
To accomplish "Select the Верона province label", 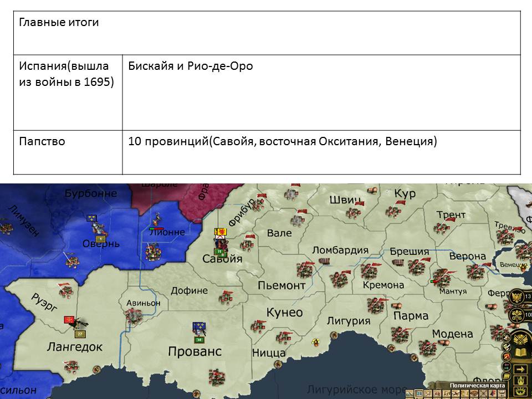I will [x=468, y=256].
